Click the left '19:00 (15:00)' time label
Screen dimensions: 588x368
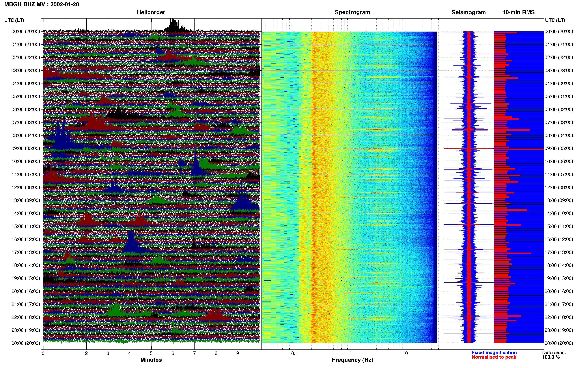point(26,278)
